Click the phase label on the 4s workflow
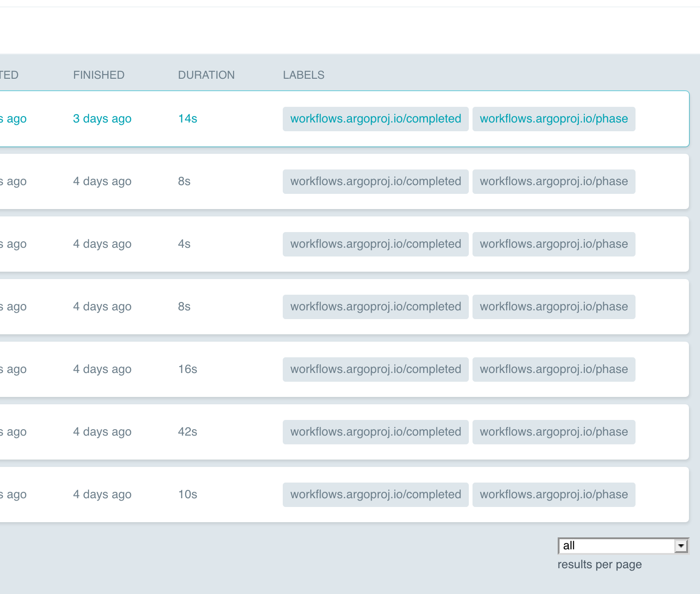 554,244
